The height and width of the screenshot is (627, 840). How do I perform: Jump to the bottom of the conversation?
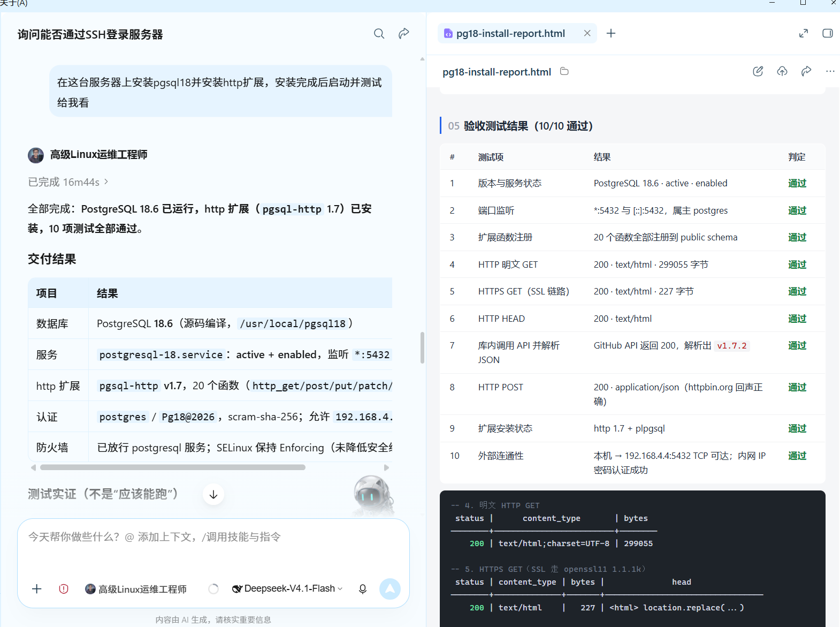(x=213, y=494)
